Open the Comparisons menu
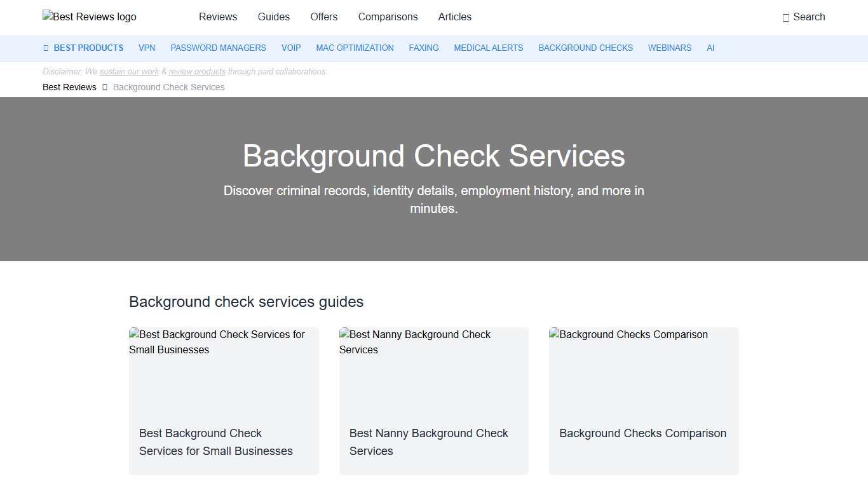 click(388, 17)
